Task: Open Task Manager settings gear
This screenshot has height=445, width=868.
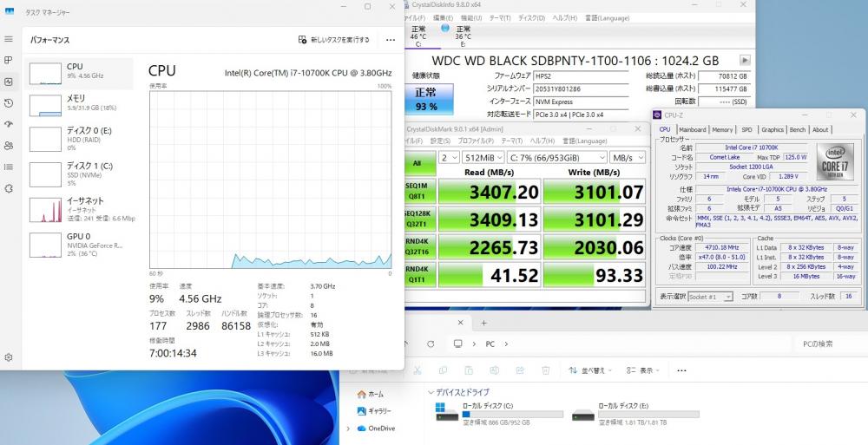Action: (9, 357)
